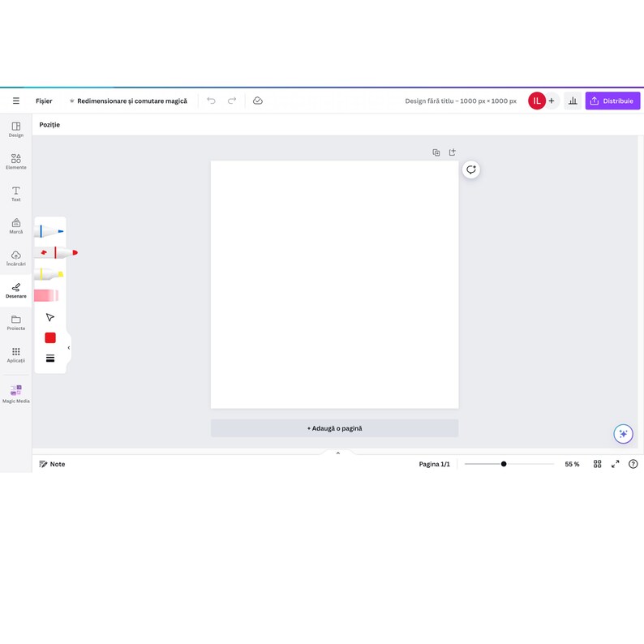Screen dimensions: 644x644
Task: Open the magic assistant sparkle button
Action: (623, 434)
